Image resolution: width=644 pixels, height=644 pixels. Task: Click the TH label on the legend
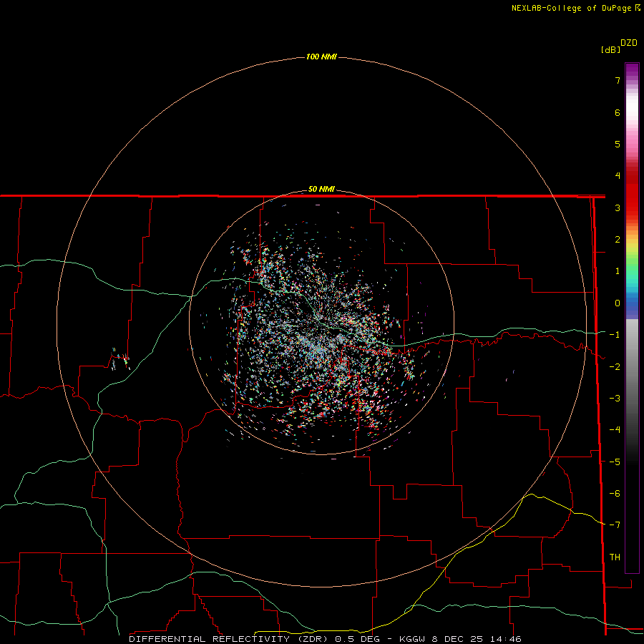(615, 557)
